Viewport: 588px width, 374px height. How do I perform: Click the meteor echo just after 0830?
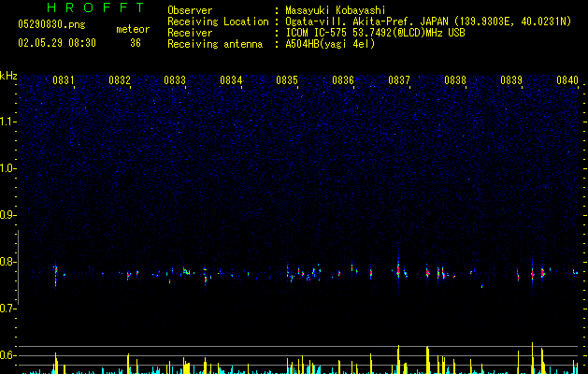(56, 275)
